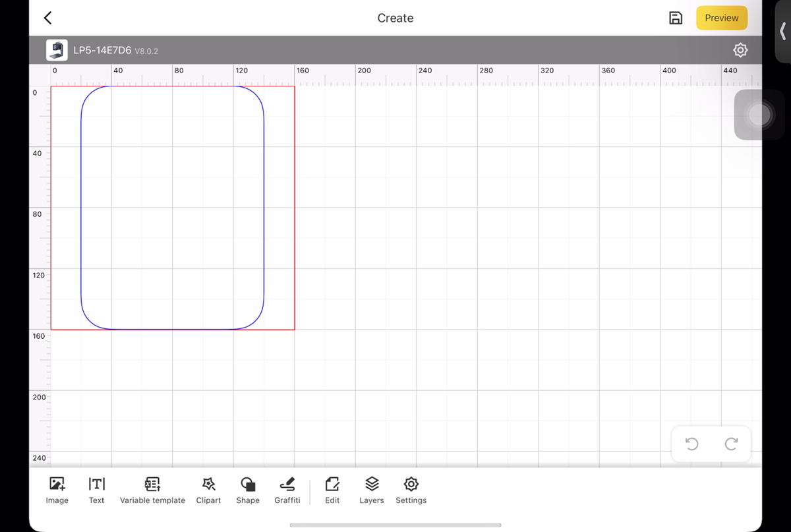Open the Clipart library
Screen dimensions: 791x532
click(208, 491)
